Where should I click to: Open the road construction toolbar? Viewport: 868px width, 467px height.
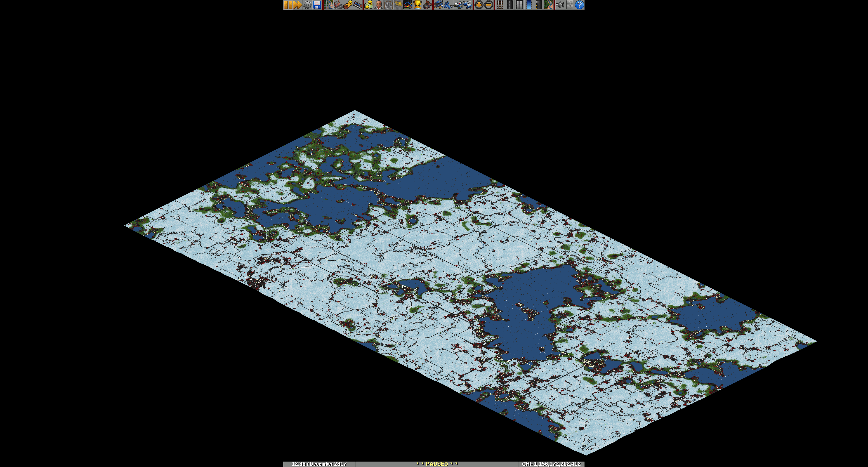click(x=510, y=5)
